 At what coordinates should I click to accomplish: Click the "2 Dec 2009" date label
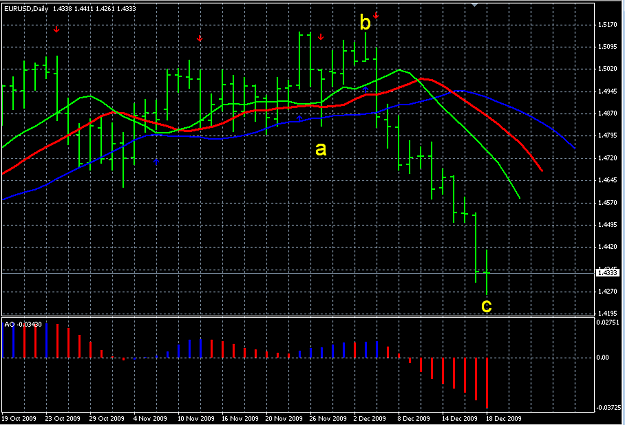(x=369, y=419)
